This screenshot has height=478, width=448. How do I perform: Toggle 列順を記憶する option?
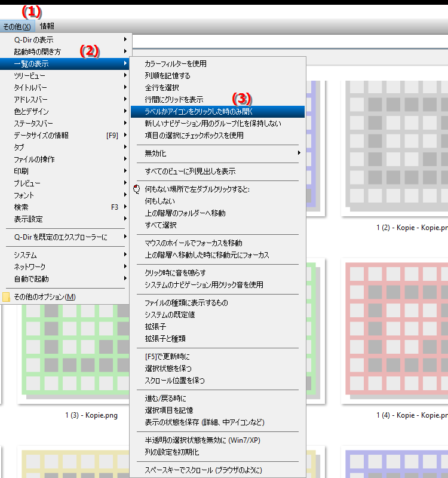click(x=217, y=76)
